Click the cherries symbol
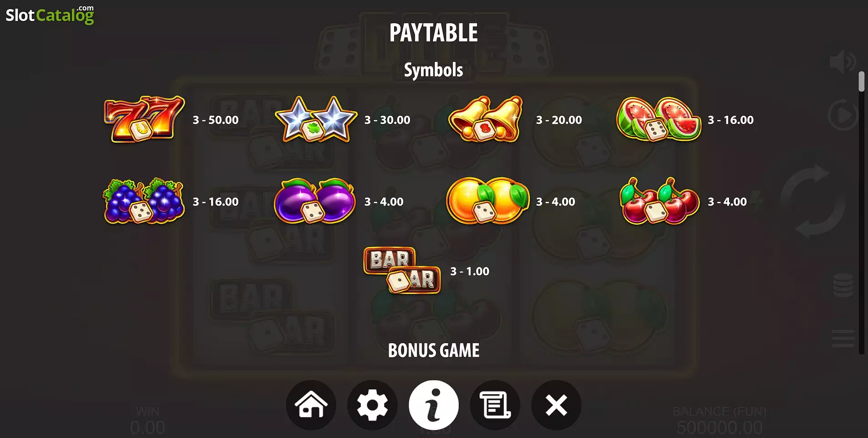This screenshot has width=868, height=438. [659, 201]
